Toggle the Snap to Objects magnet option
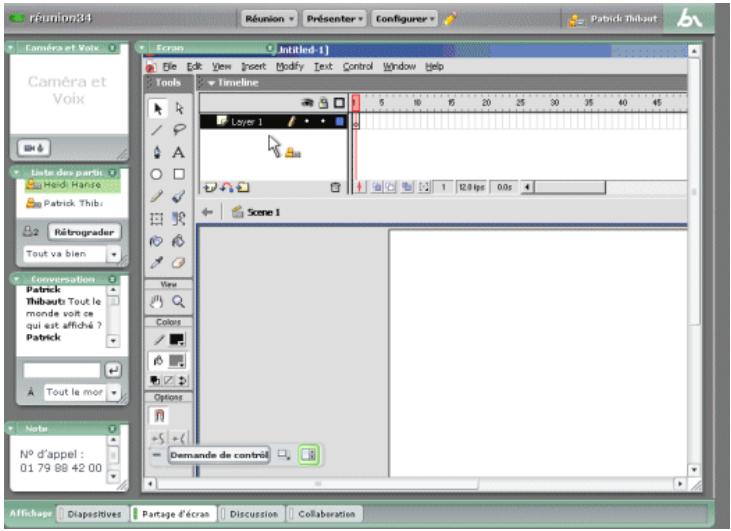Image resolution: width=731 pixels, height=531 pixels. click(159, 415)
